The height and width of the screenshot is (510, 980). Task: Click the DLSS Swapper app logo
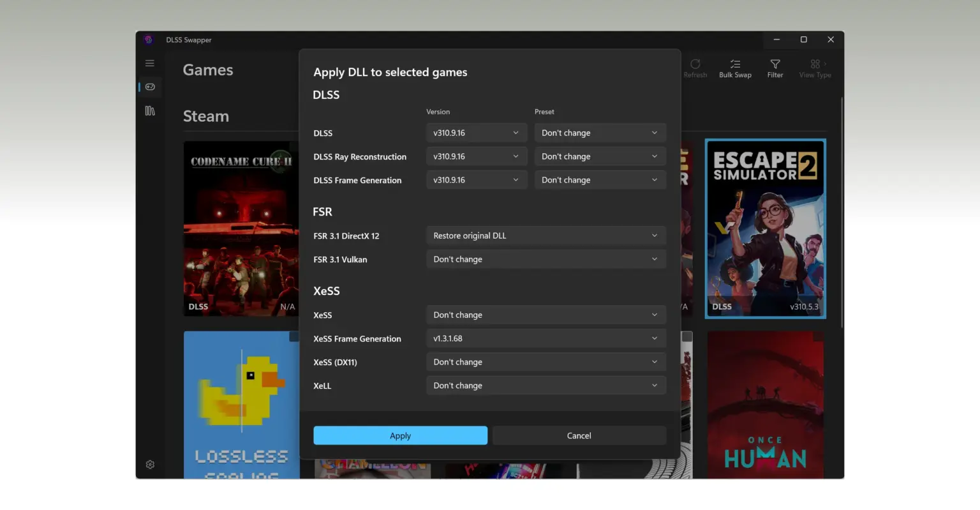149,40
